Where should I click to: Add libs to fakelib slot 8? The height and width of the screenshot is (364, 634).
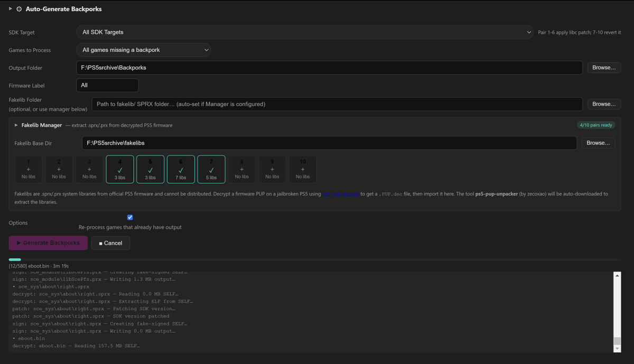241,169
